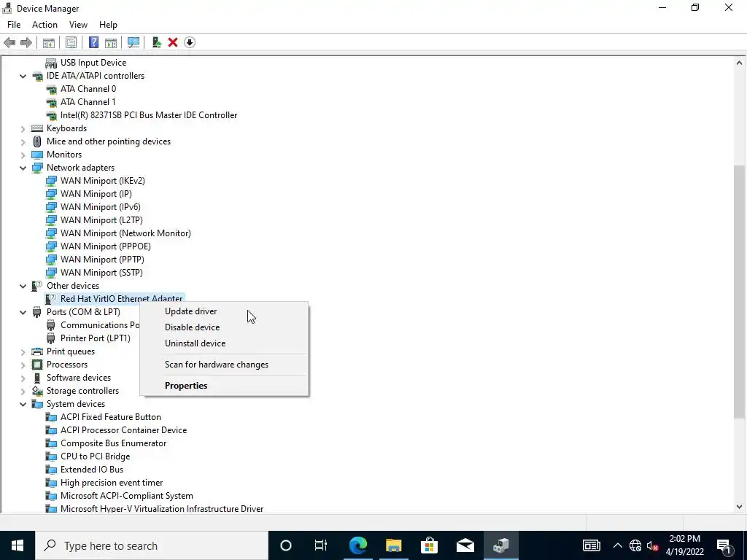Expand the Print queues category
Image resolution: width=747 pixels, height=560 pixels.
point(23,352)
